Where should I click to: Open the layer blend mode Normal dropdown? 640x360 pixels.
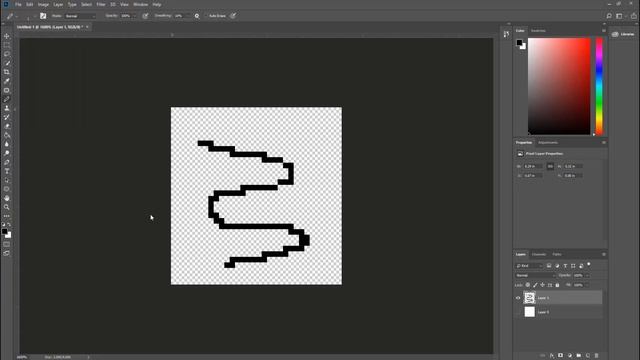(x=535, y=276)
